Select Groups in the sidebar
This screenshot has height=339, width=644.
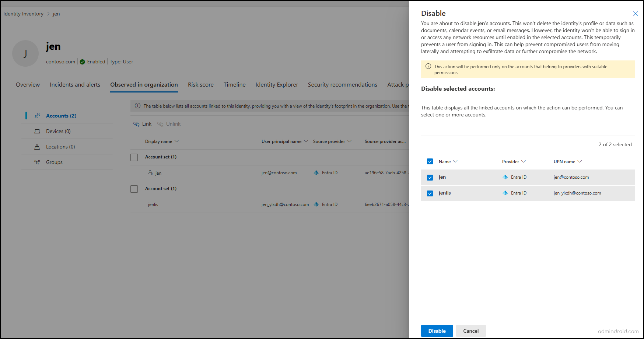click(x=54, y=162)
